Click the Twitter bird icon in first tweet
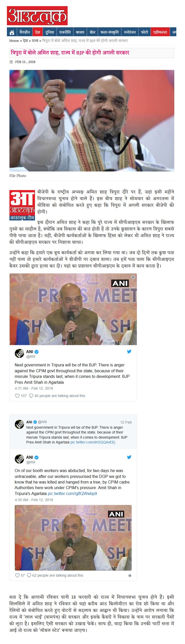 pyautogui.click(x=129, y=351)
